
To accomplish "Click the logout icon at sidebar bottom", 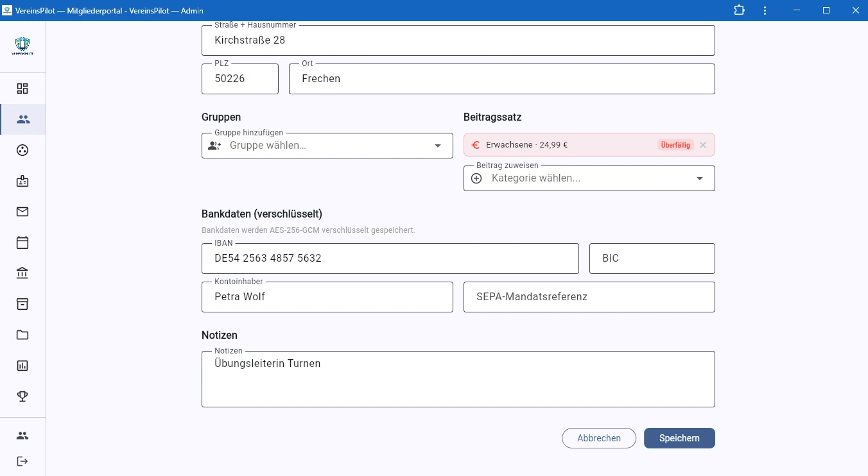I will 22,461.
